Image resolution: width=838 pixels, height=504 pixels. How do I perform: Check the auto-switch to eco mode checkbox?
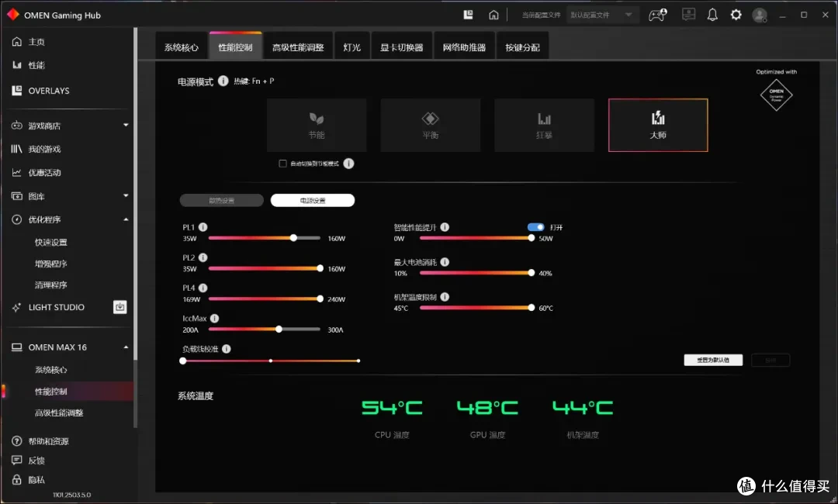pyautogui.click(x=282, y=164)
